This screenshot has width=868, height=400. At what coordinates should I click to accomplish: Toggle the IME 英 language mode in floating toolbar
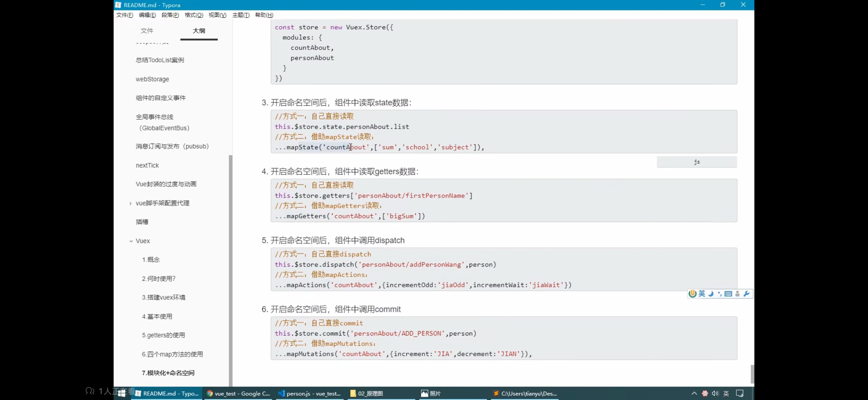point(702,294)
